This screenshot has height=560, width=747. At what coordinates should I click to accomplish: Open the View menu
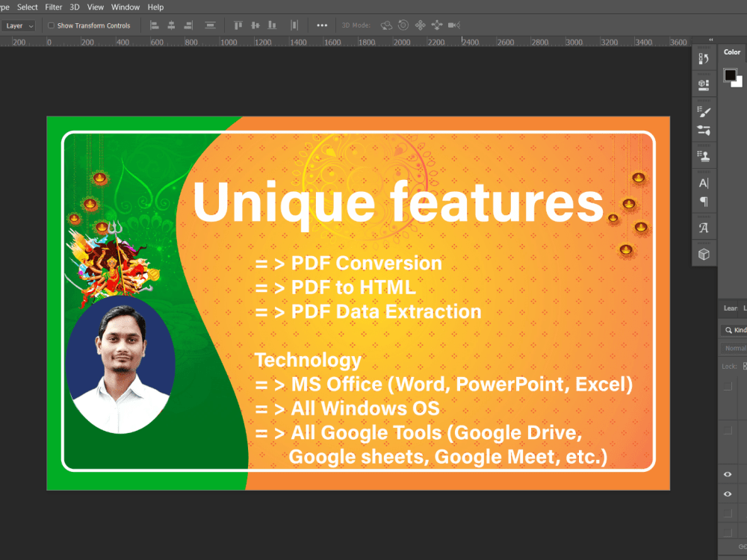tap(96, 7)
